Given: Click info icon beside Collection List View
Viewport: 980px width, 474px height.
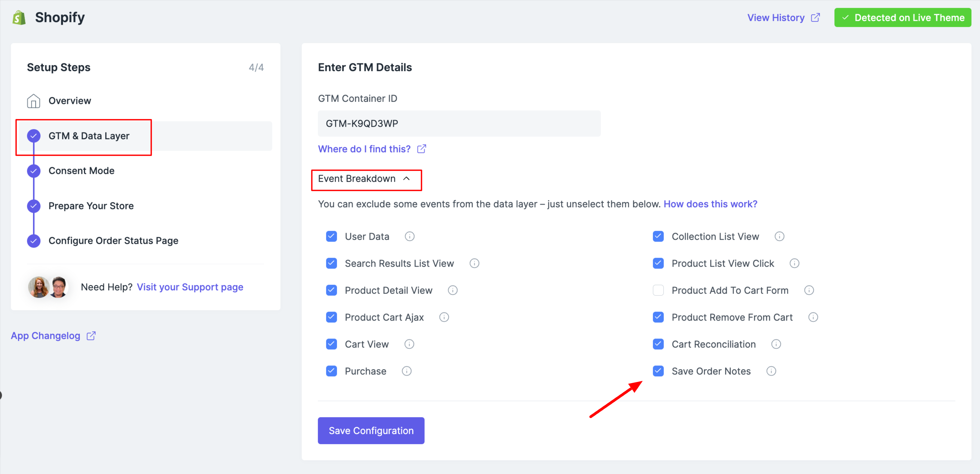Looking at the screenshot, I should pyautogui.click(x=779, y=236).
